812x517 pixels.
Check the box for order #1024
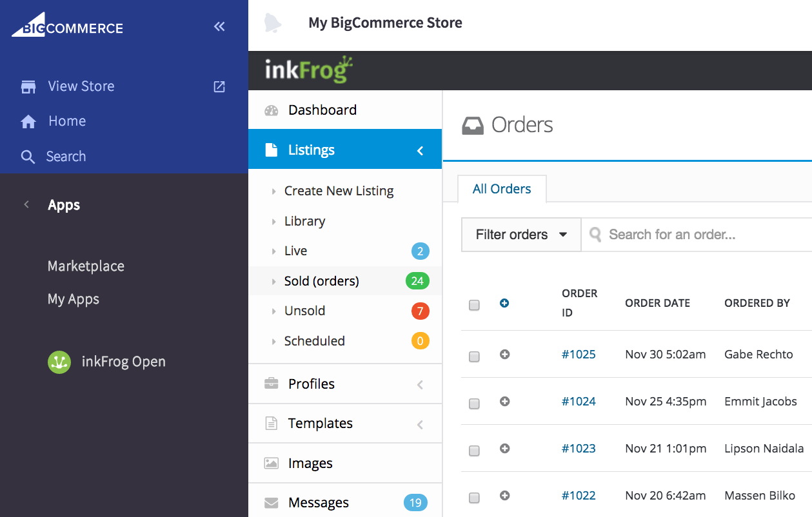click(x=474, y=404)
